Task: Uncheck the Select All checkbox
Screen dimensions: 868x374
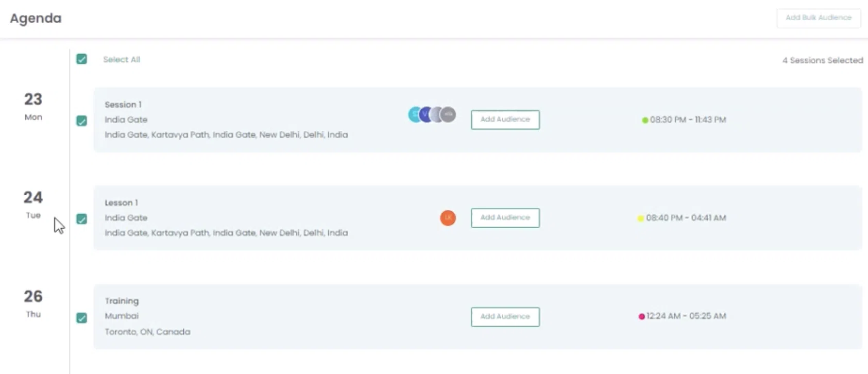Action: (x=81, y=59)
